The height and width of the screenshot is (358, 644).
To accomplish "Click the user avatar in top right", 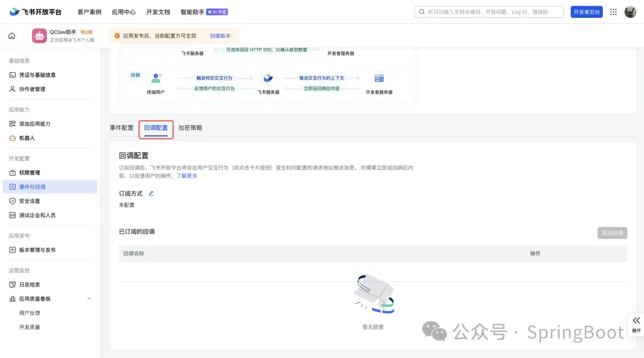I will (630, 12).
